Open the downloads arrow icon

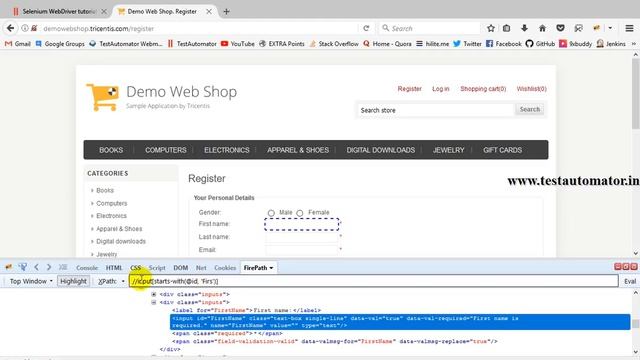[x=524, y=28]
